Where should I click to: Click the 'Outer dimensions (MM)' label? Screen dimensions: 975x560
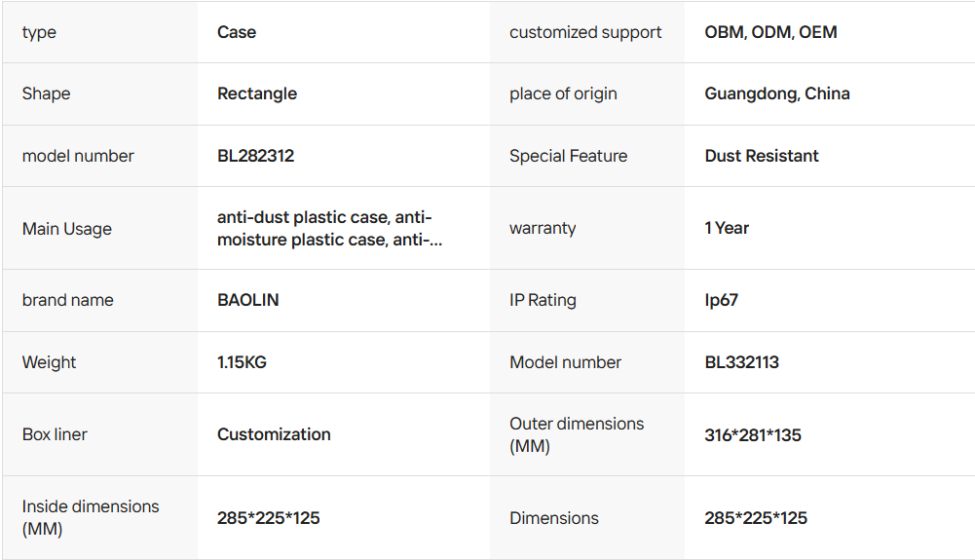576,434
